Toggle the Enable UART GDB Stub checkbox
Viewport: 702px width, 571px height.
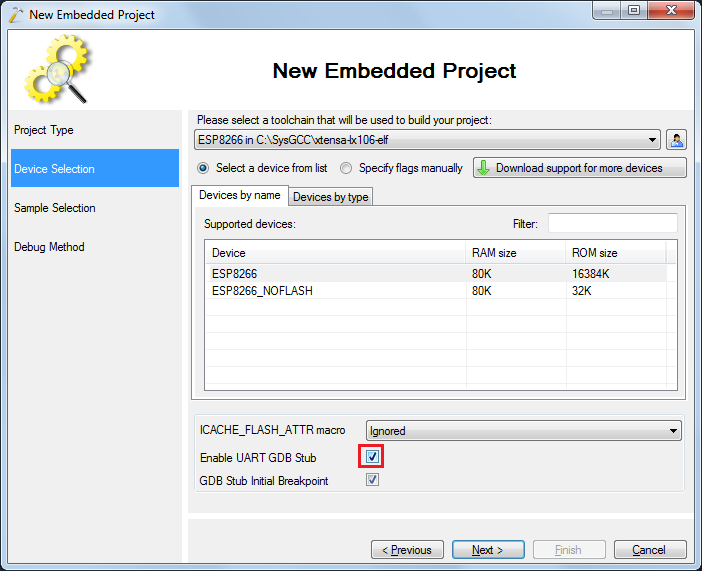tap(372, 457)
